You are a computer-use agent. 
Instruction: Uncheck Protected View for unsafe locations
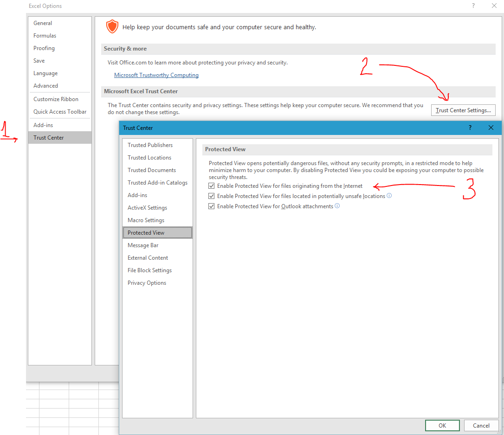[x=212, y=196]
